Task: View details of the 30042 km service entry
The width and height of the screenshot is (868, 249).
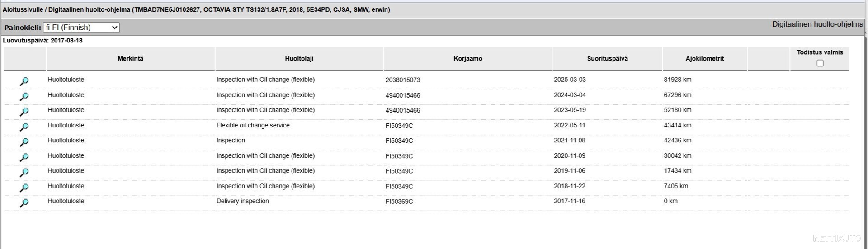Action: click(x=24, y=157)
